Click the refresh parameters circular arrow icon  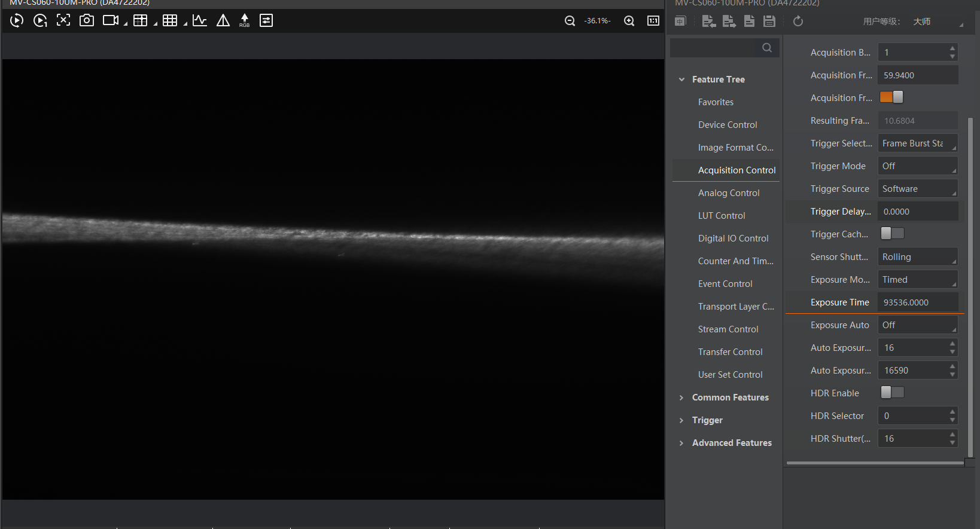[798, 22]
